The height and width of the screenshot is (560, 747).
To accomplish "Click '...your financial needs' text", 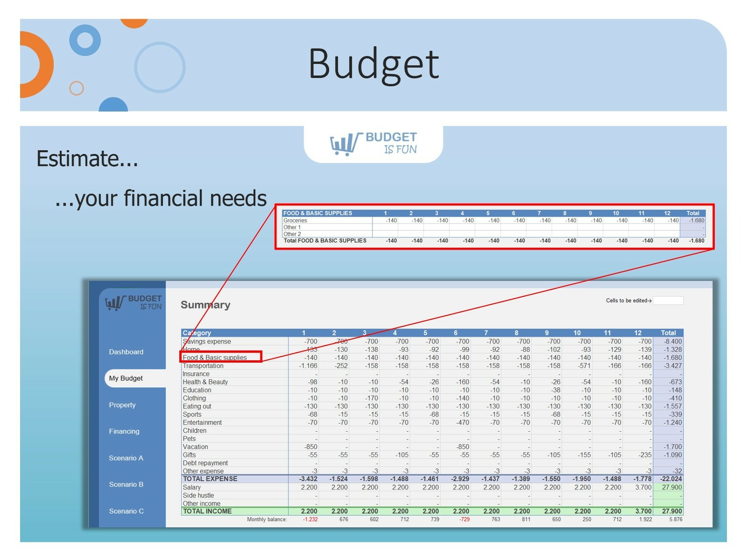I will [161, 198].
